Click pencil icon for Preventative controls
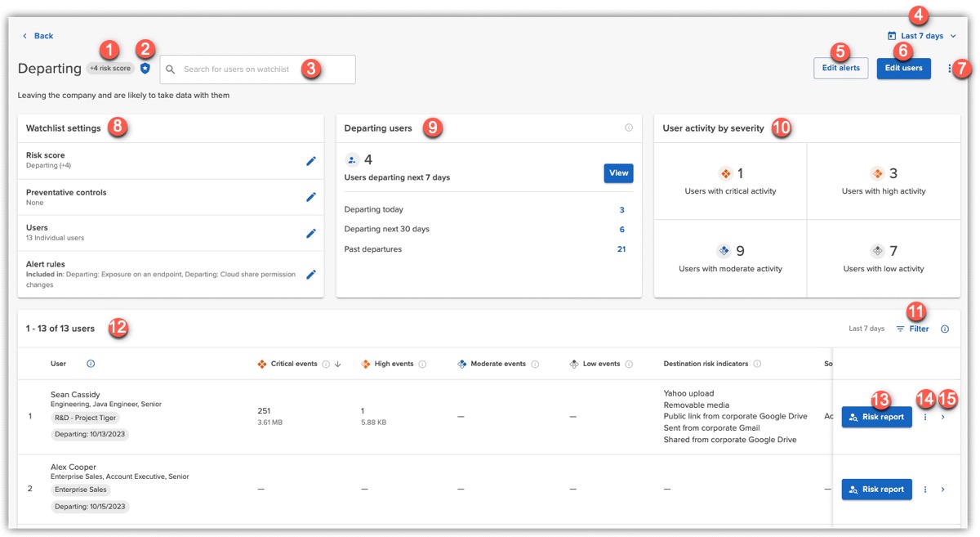The image size is (980, 537). (x=310, y=197)
